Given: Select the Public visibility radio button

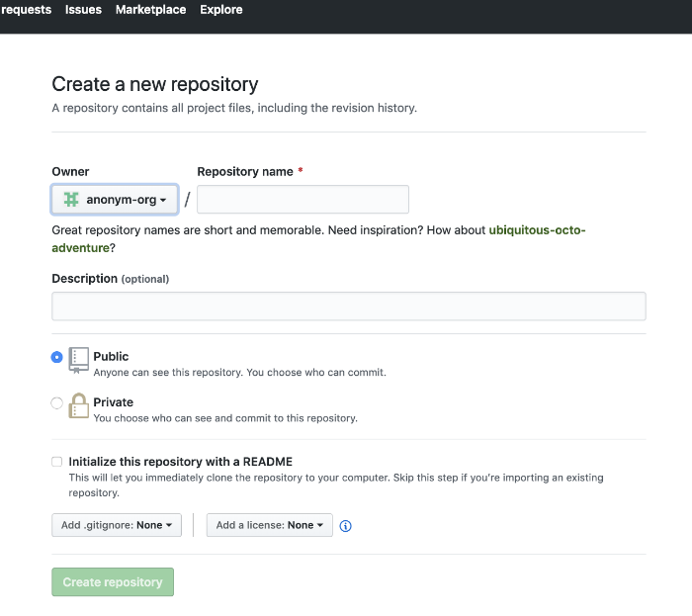Looking at the screenshot, I should tap(57, 357).
